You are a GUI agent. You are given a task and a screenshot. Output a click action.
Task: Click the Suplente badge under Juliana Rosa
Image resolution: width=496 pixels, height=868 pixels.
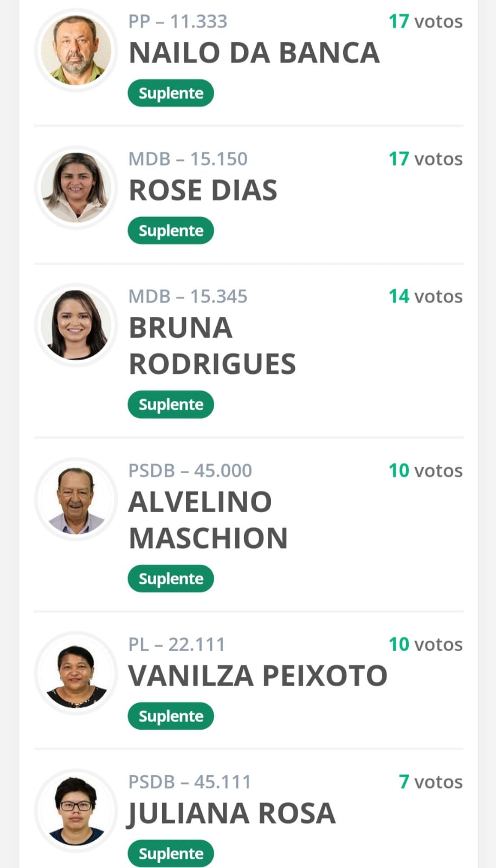[171, 853]
